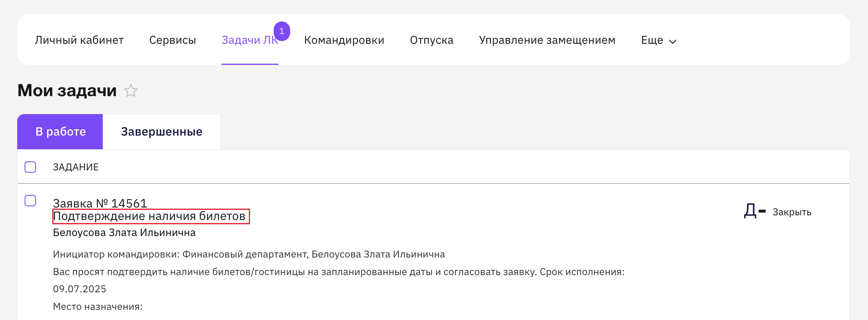Go to Сервисы section
Viewport: 868px width, 320px height.
[x=172, y=40]
